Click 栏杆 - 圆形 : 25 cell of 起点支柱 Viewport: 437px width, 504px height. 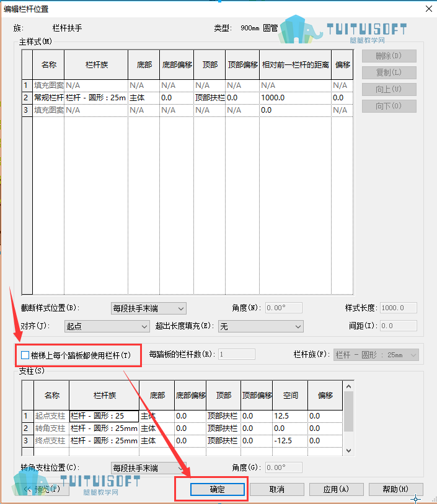104,416
